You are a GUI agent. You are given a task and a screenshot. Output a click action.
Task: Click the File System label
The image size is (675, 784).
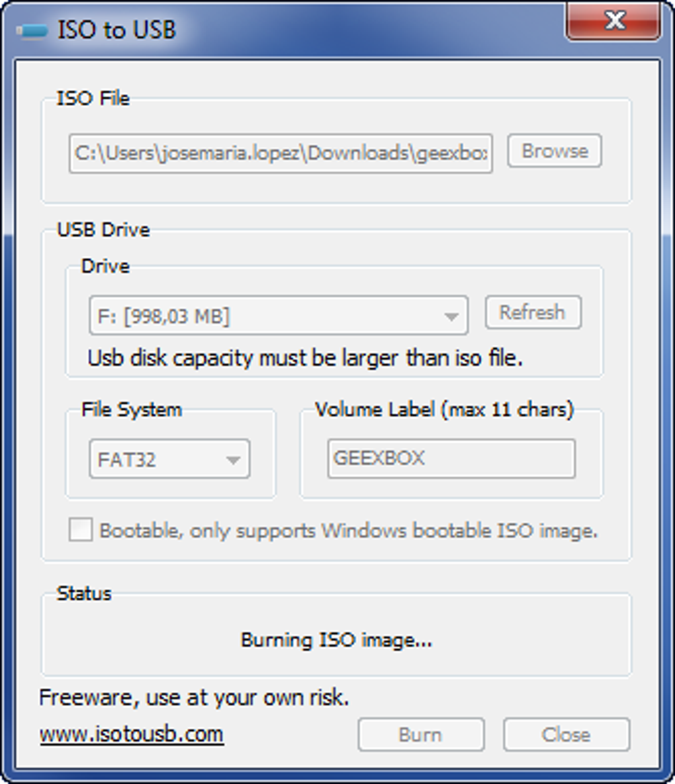[131, 410]
